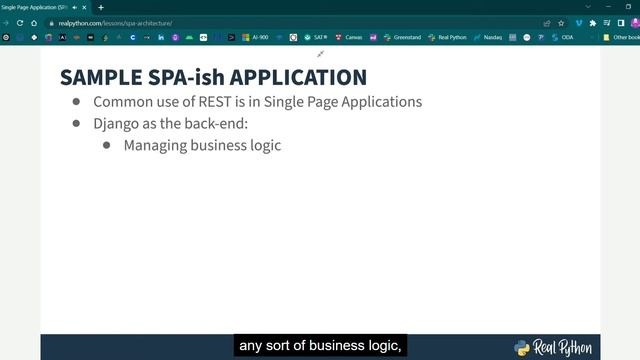Open the AI-900 bookmark

point(256,37)
